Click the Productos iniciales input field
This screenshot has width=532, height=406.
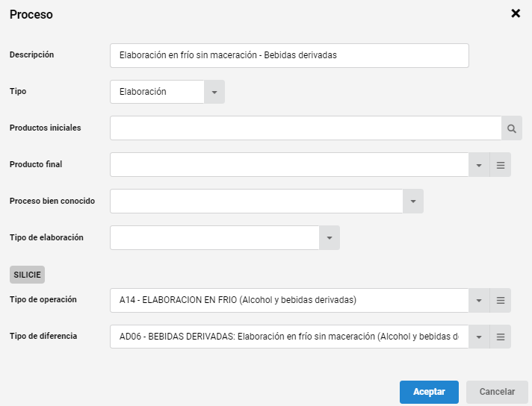click(x=306, y=128)
